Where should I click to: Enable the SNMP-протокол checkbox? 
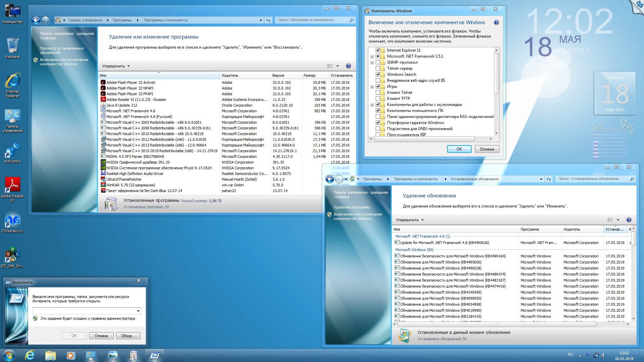click(x=378, y=62)
